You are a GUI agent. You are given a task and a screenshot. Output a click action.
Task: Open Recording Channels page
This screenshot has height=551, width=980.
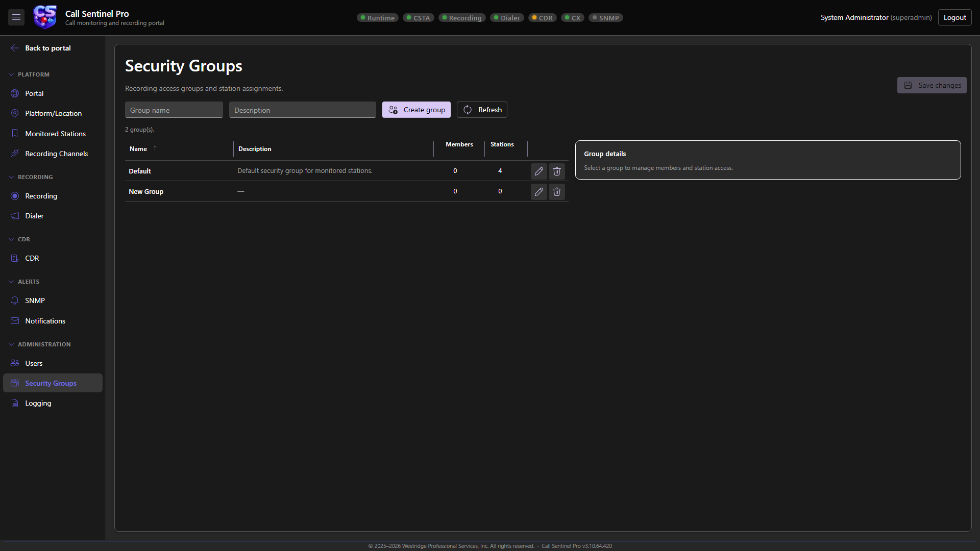point(53,154)
